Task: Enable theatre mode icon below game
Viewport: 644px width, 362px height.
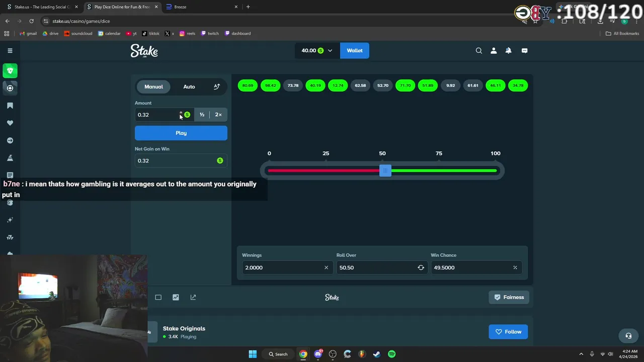Action: click(x=158, y=297)
